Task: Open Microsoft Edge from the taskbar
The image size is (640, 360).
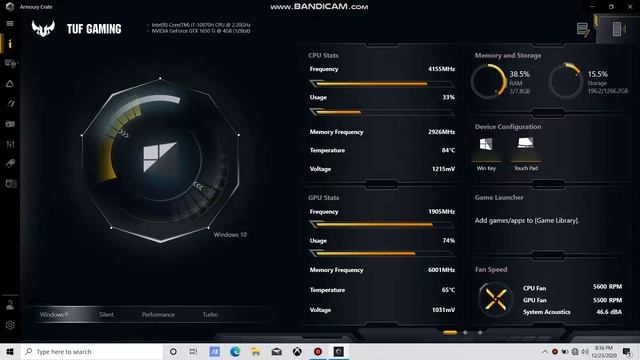Action: (x=235, y=351)
